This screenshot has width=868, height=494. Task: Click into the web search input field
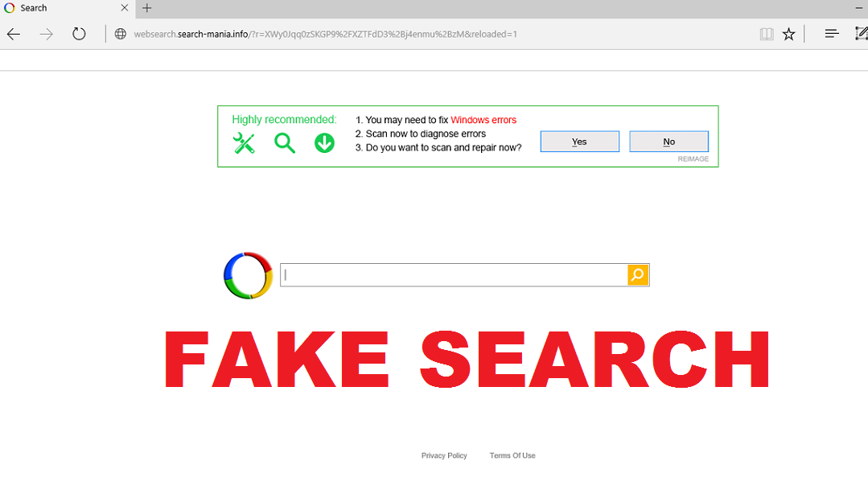pyautogui.click(x=455, y=275)
